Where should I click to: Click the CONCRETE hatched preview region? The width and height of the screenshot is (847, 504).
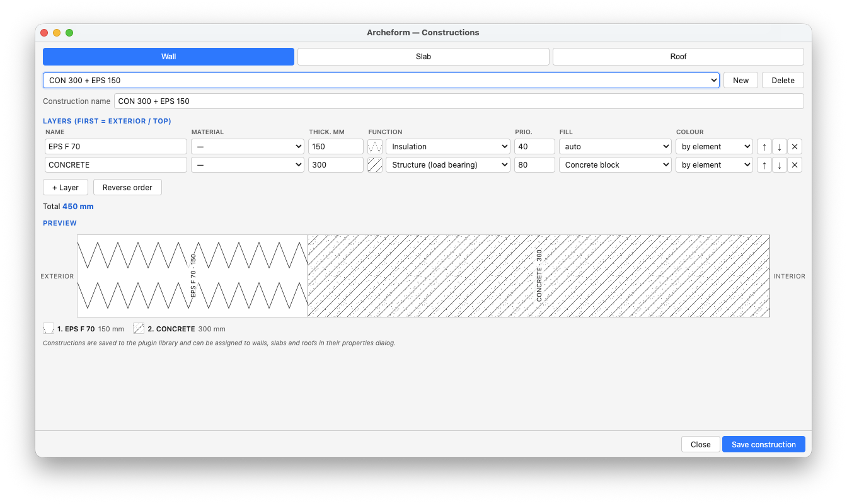click(538, 276)
